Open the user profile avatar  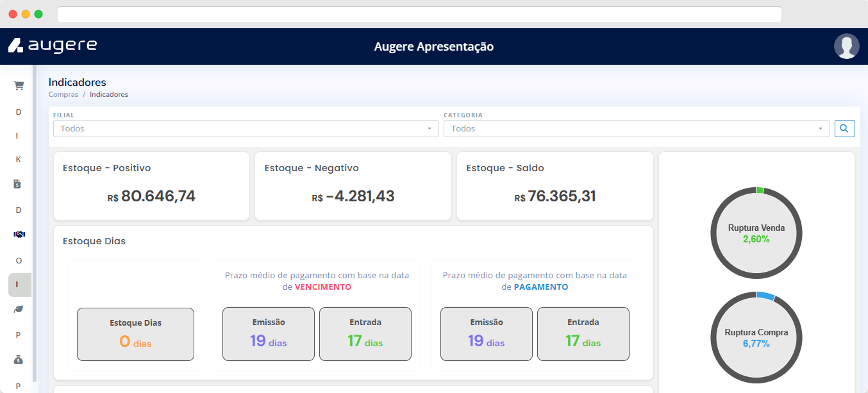click(x=846, y=47)
